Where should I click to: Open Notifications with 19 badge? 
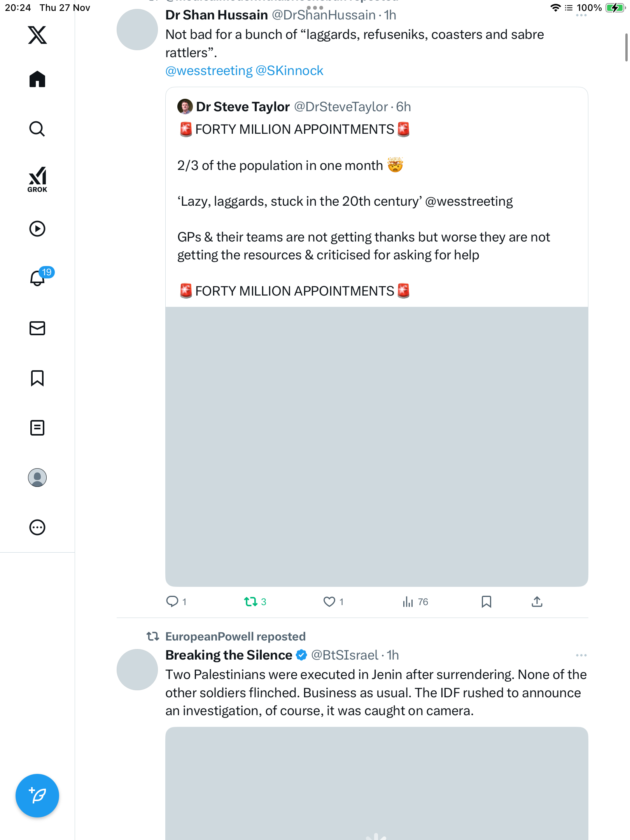(37, 278)
